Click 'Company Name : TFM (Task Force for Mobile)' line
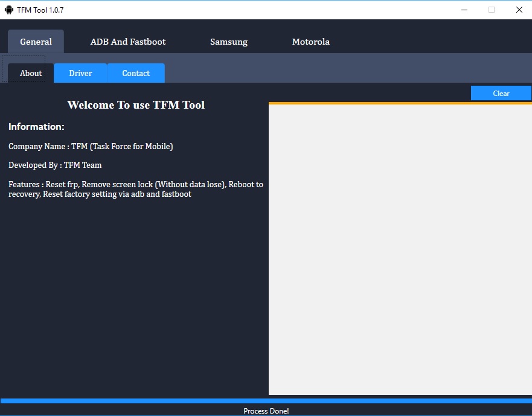532x416 pixels. 91,147
